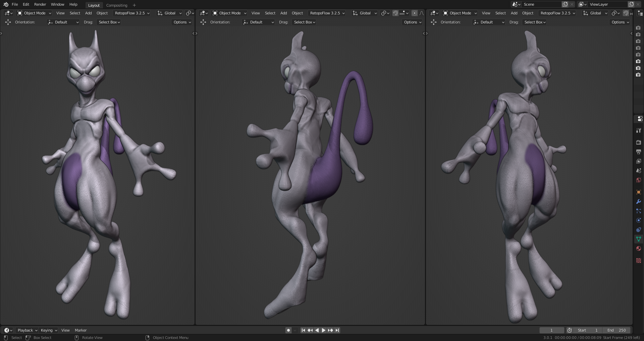644x341 pixels.
Task: Click the Scene name field
Action: pos(542,4)
